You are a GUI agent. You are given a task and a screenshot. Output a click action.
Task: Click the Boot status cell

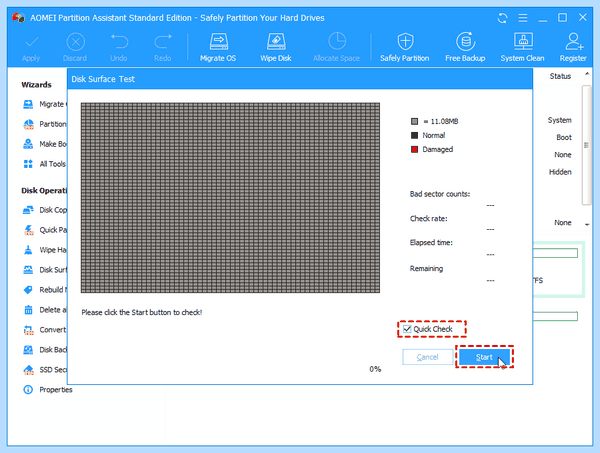tap(564, 137)
